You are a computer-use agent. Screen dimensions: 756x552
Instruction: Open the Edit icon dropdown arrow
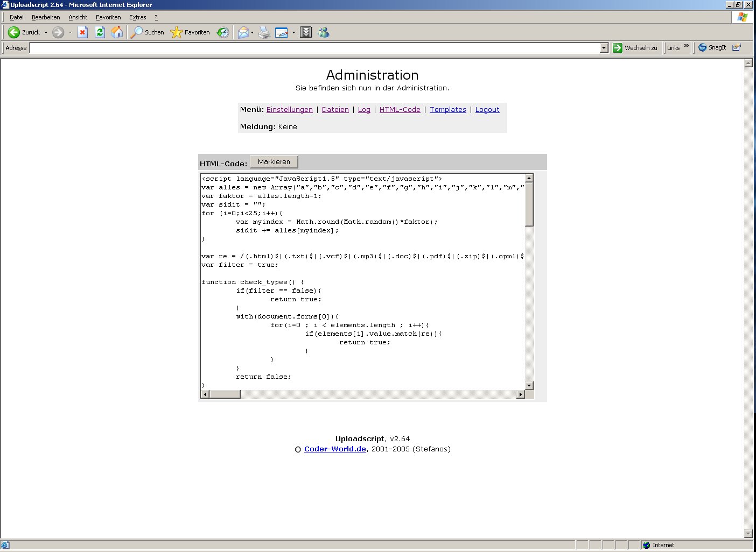(x=293, y=32)
